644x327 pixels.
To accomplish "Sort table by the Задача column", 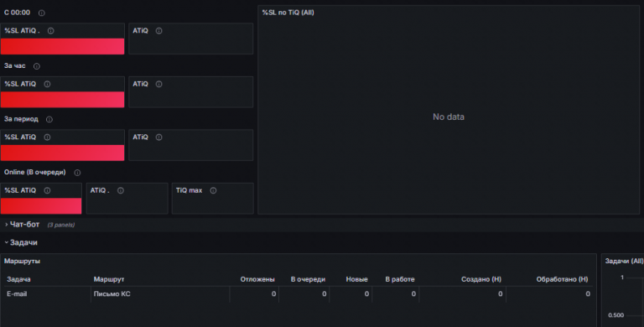I will pos(19,279).
